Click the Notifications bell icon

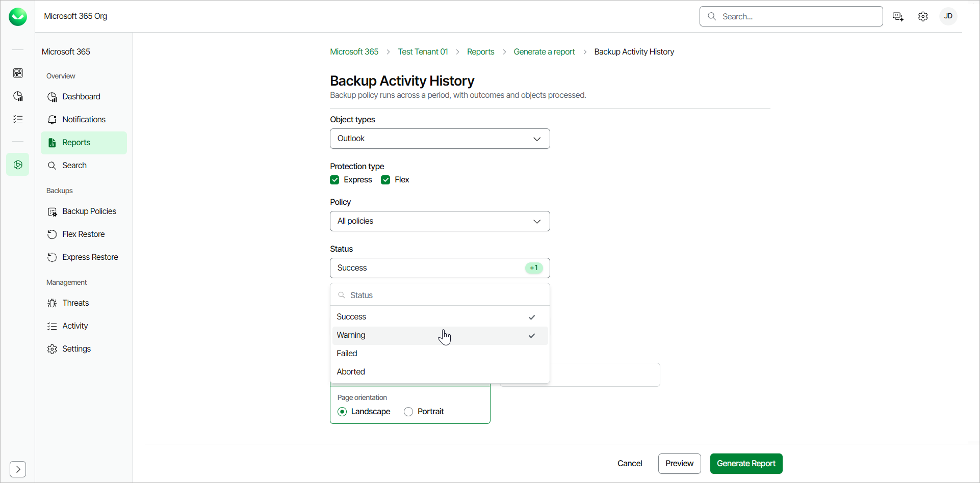coord(52,120)
